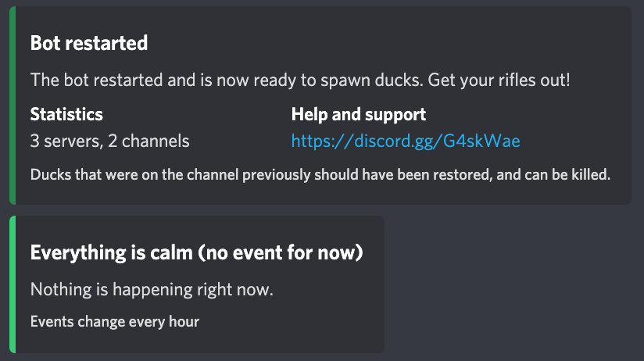Screen dimensions: 644x361
Task: Click dark green accent bar of Bot restarted embed
Action: pyautogui.click(x=13, y=105)
